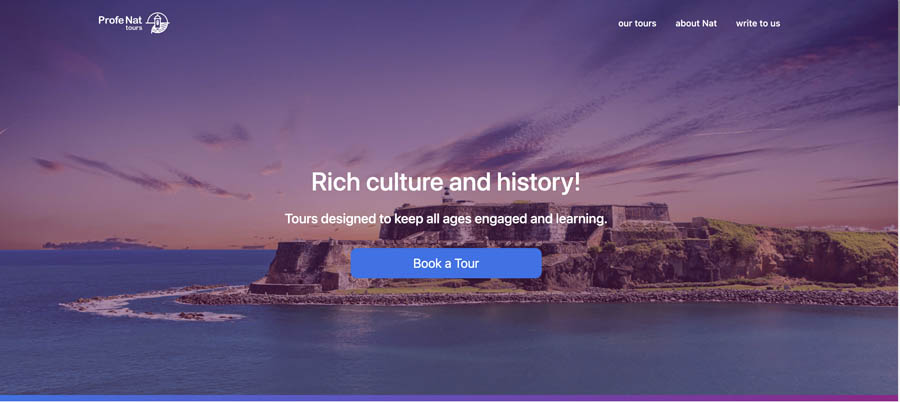Click the "Rich culture and history!" heading
The width and height of the screenshot is (900, 402).
[x=446, y=182]
